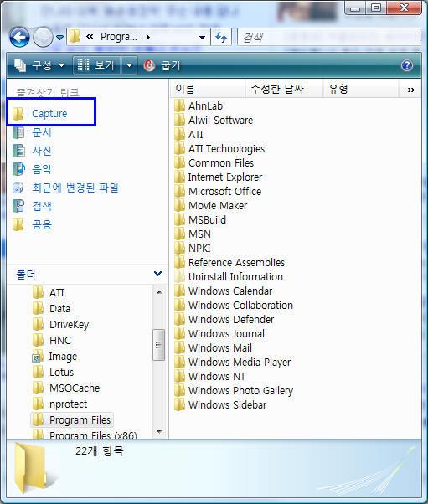Screen dimensions: 428x504
Task: Select the AhnLab folder
Action: pos(199,105)
